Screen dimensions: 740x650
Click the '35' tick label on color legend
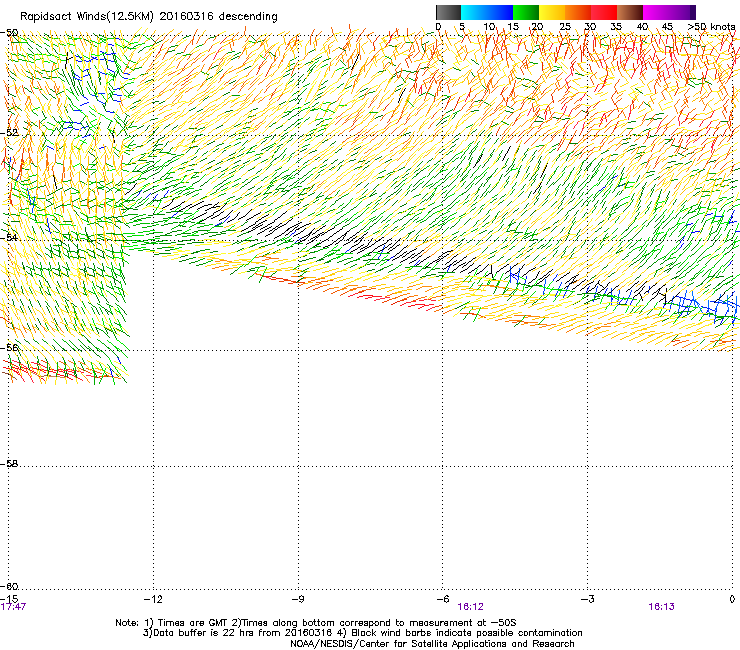616,26
